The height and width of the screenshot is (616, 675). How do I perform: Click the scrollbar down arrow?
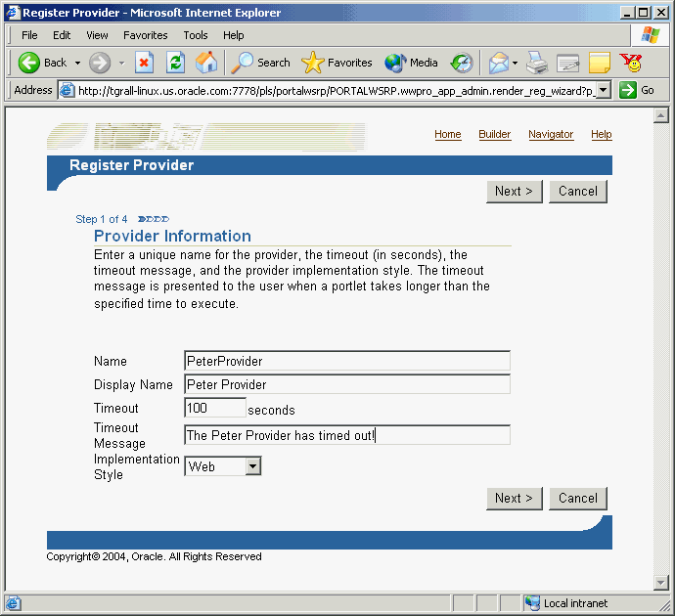[660, 583]
